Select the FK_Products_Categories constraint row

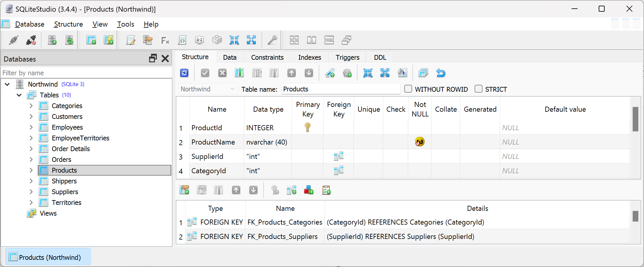click(x=403, y=222)
